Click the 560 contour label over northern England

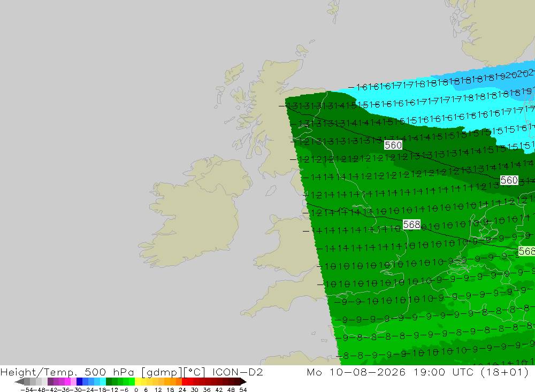tap(393, 145)
